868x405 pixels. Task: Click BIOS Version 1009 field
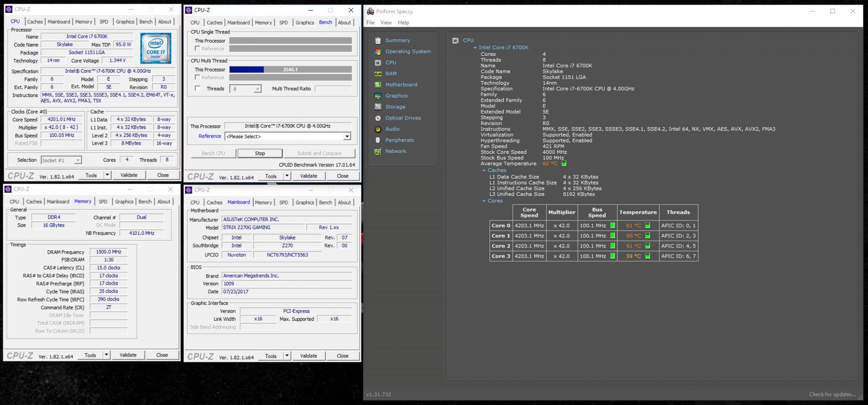[x=287, y=284]
